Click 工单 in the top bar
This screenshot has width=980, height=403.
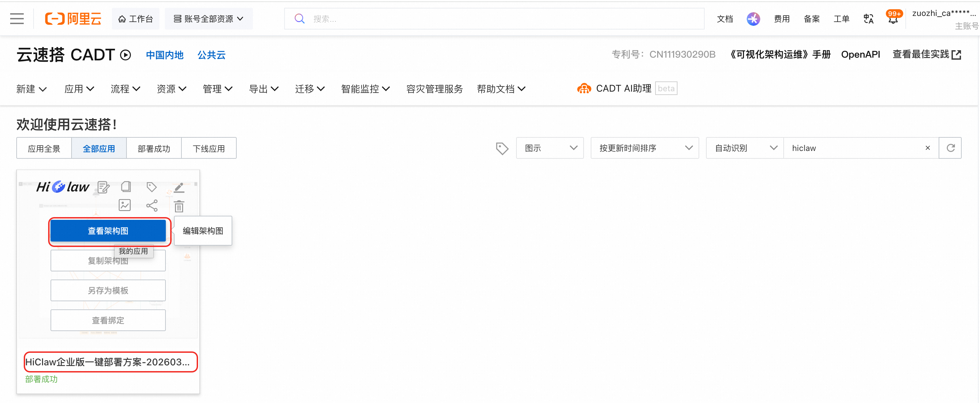point(842,19)
